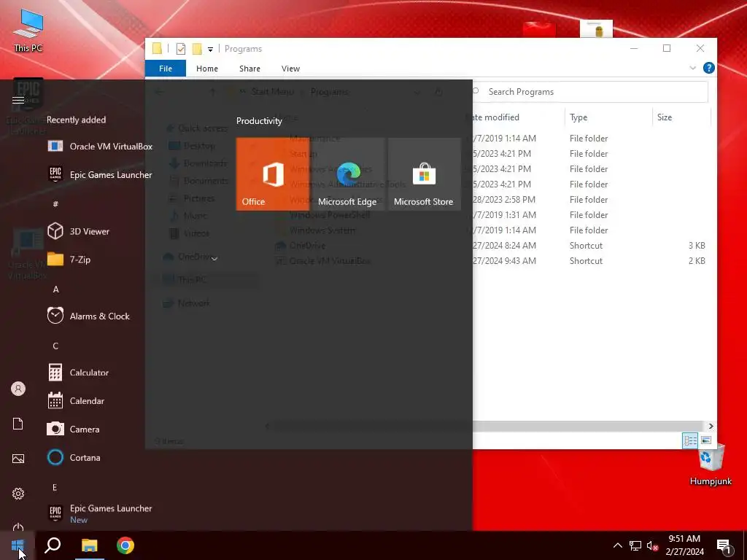Click the Productivity group heading
Screen dimensions: 747x560
[259, 121]
